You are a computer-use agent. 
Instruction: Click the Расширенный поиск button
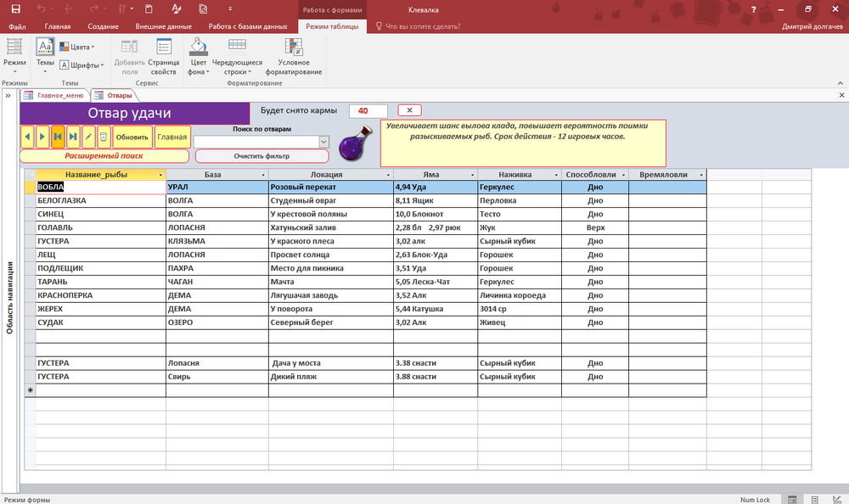point(104,156)
